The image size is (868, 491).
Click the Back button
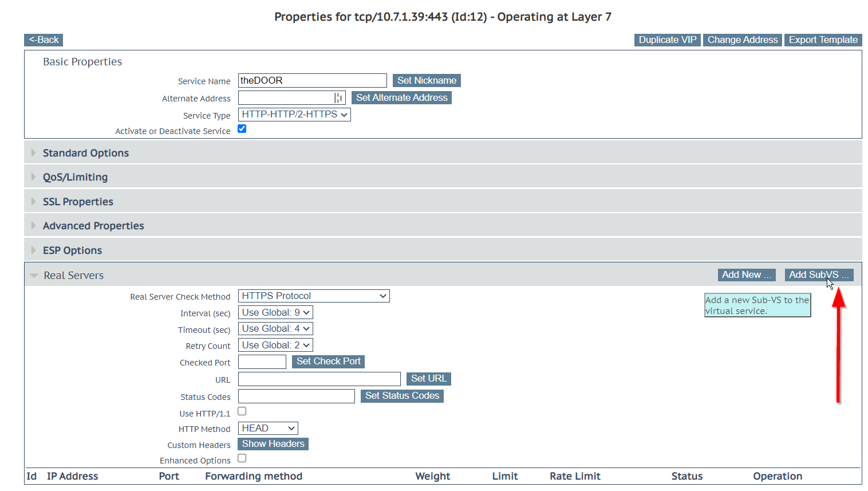pyautogui.click(x=44, y=40)
